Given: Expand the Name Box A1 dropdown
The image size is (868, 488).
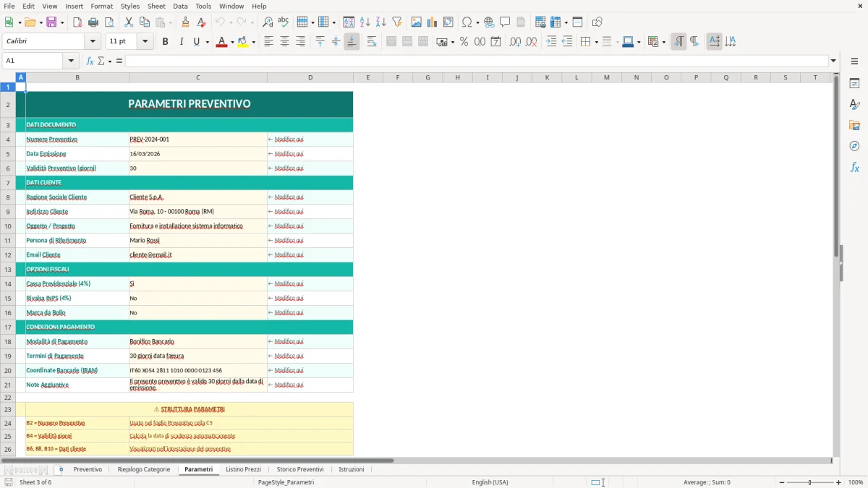Looking at the screenshot, I should (71, 61).
